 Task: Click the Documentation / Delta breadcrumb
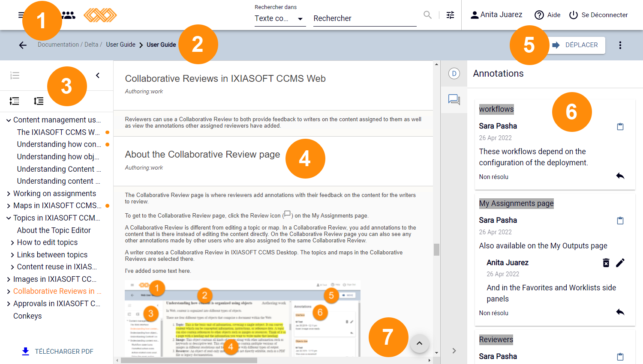tap(70, 45)
